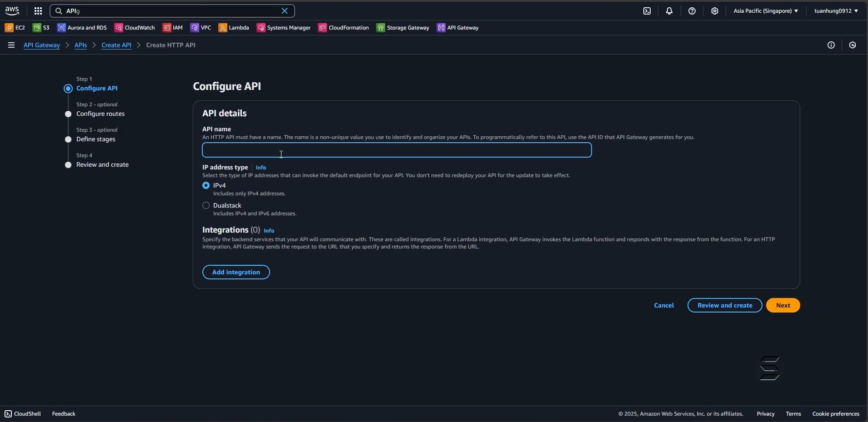Open the CloudFormation shortcut
The width and height of the screenshot is (868, 422).
coord(344,28)
